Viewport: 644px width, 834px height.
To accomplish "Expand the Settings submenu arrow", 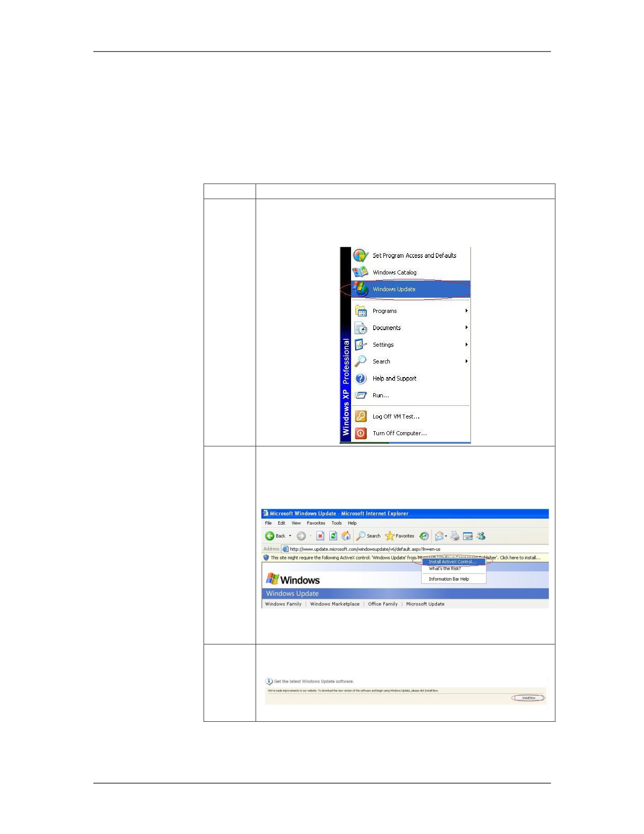I will [x=467, y=345].
